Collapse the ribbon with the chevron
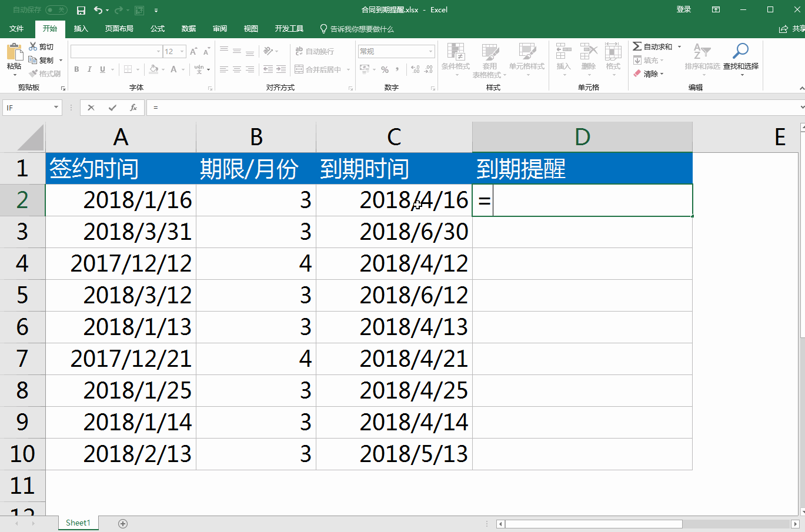Viewport: 805px width, 532px height. 801,88
